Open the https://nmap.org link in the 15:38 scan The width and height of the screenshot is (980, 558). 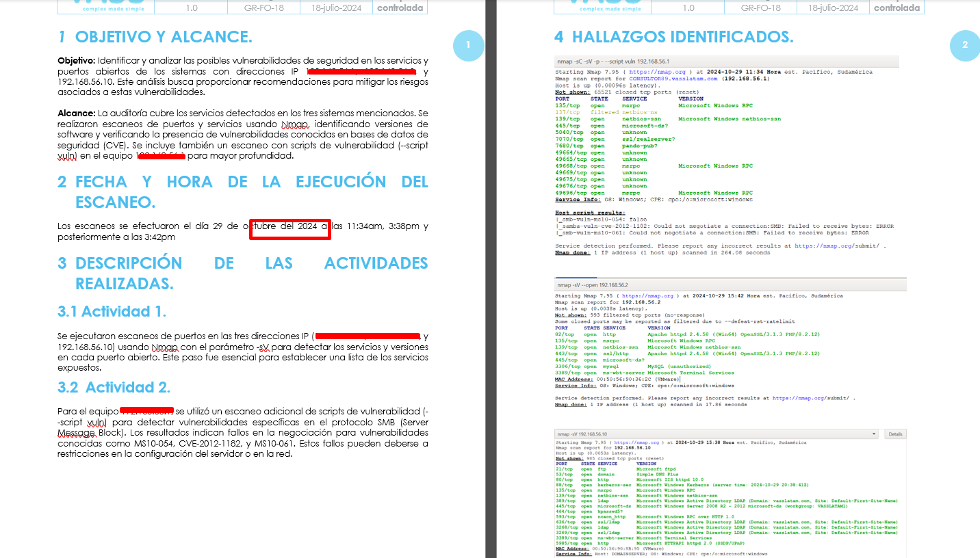pyautogui.click(x=637, y=443)
